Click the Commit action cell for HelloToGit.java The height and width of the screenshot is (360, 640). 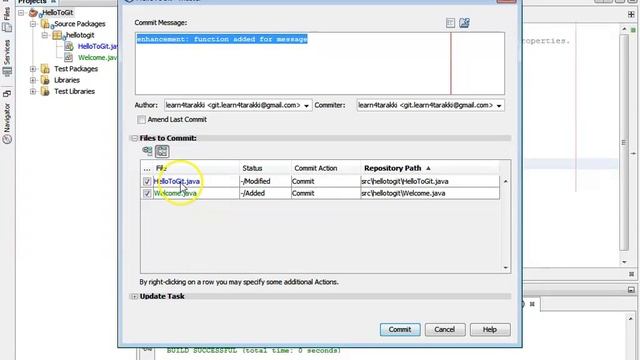[326, 182]
